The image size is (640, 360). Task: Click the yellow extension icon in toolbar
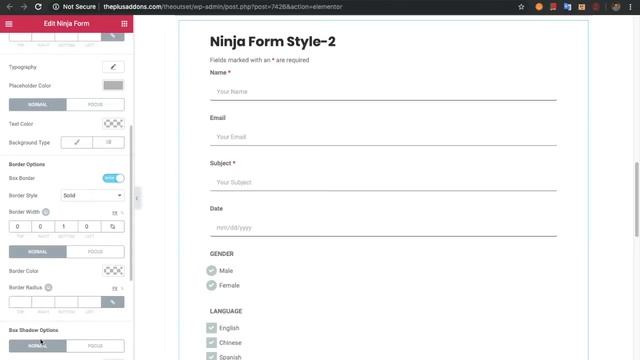582,7
